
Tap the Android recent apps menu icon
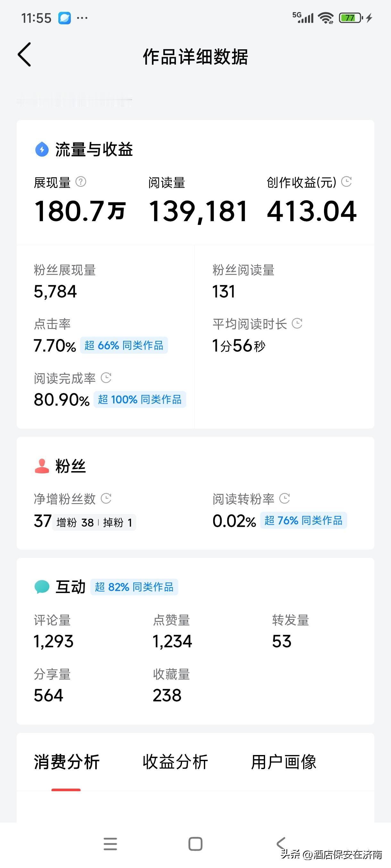pyautogui.click(x=110, y=844)
